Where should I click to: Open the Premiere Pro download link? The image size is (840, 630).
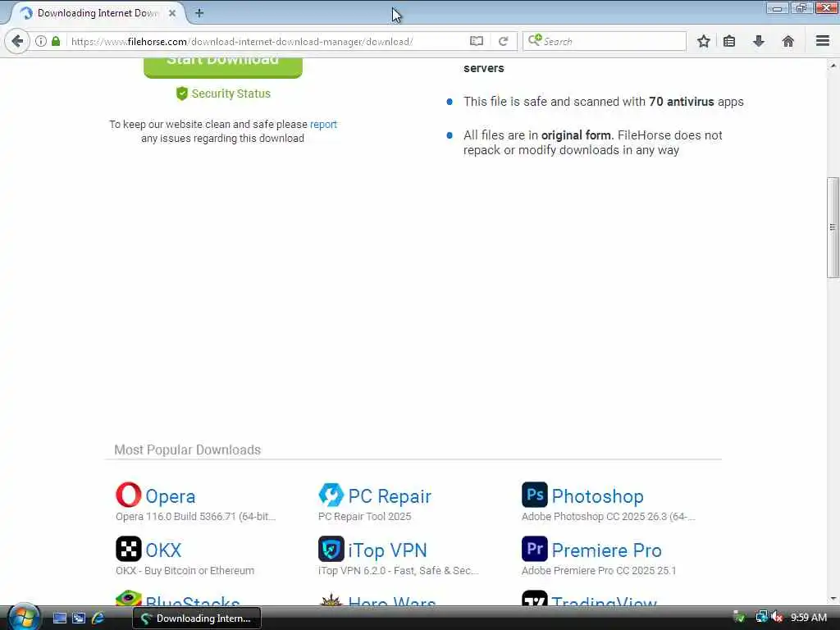coord(606,550)
